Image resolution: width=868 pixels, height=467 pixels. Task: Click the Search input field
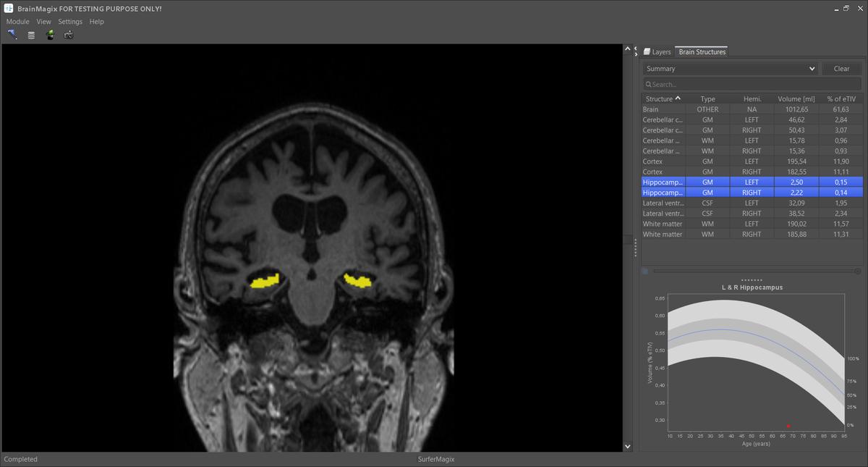coord(752,85)
